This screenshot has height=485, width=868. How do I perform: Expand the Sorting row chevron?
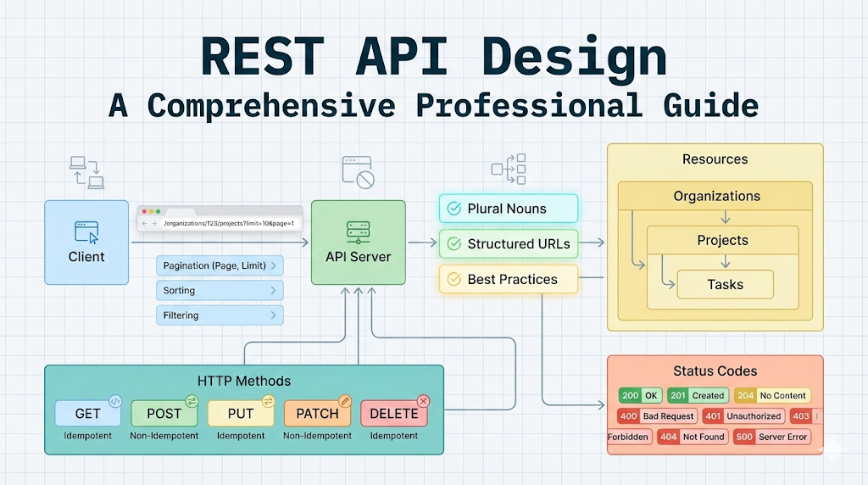tap(273, 291)
